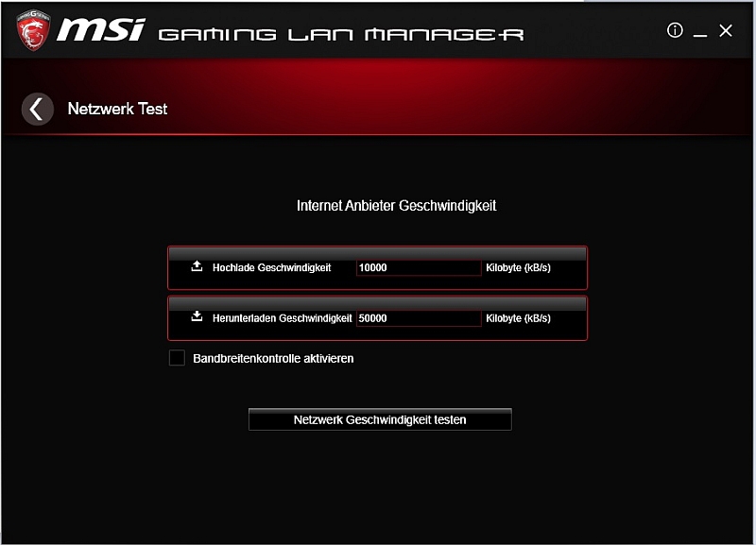Minimize the Gaming LAN Manager window
Image resolution: width=756 pixels, height=545 pixels.
tap(700, 35)
